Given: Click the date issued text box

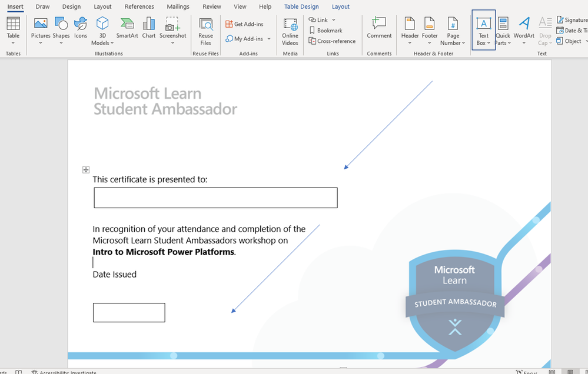Looking at the screenshot, I should click(129, 312).
